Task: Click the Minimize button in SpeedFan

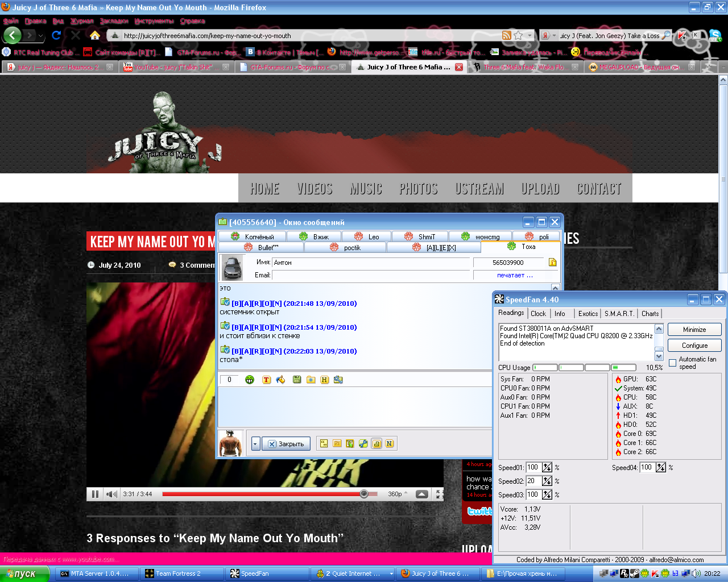Action: [694, 329]
